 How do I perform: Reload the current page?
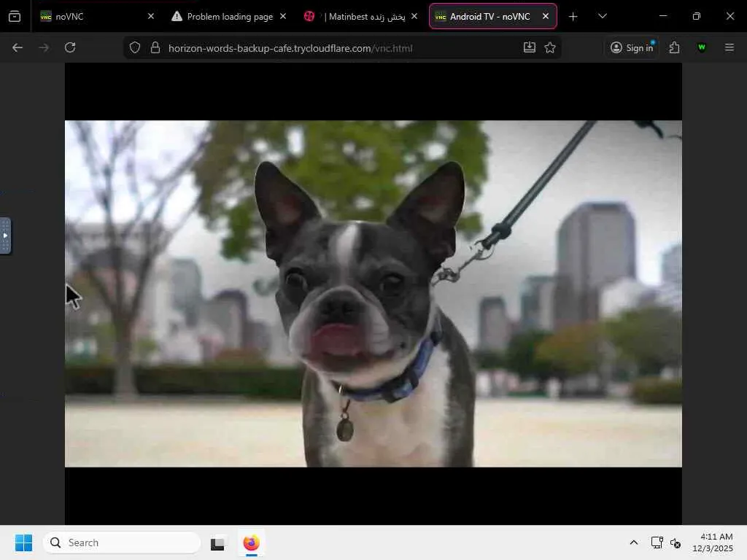[70, 47]
